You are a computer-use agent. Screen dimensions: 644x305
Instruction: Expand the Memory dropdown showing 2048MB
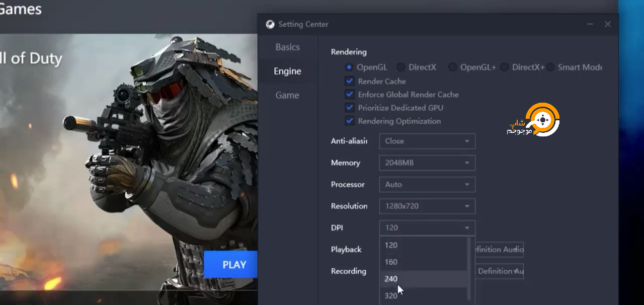click(427, 163)
